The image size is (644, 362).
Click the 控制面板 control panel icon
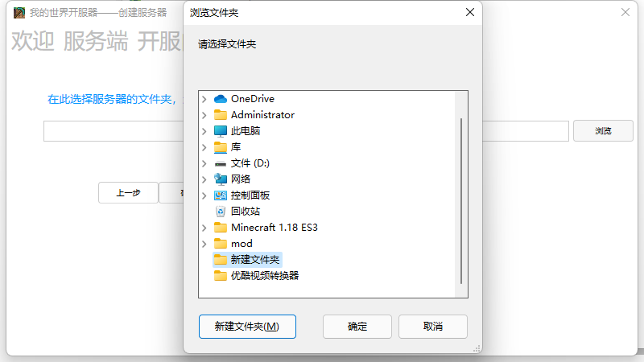[x=221, y=195]
